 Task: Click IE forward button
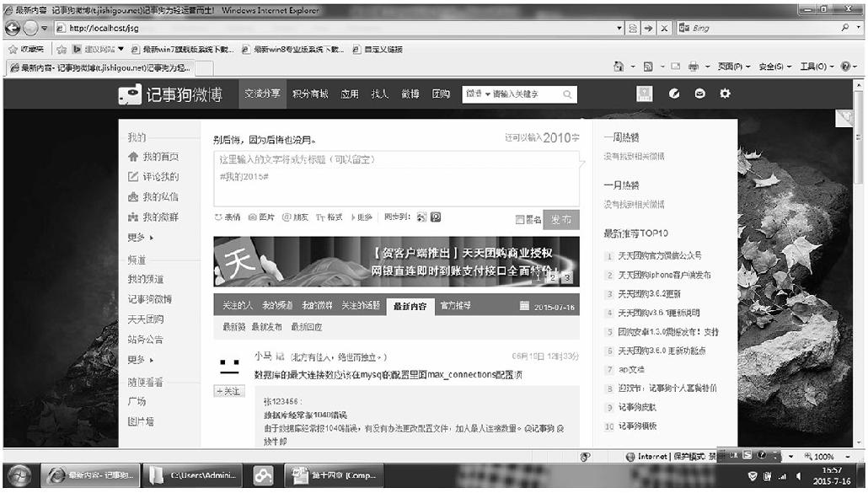[30, 28]
